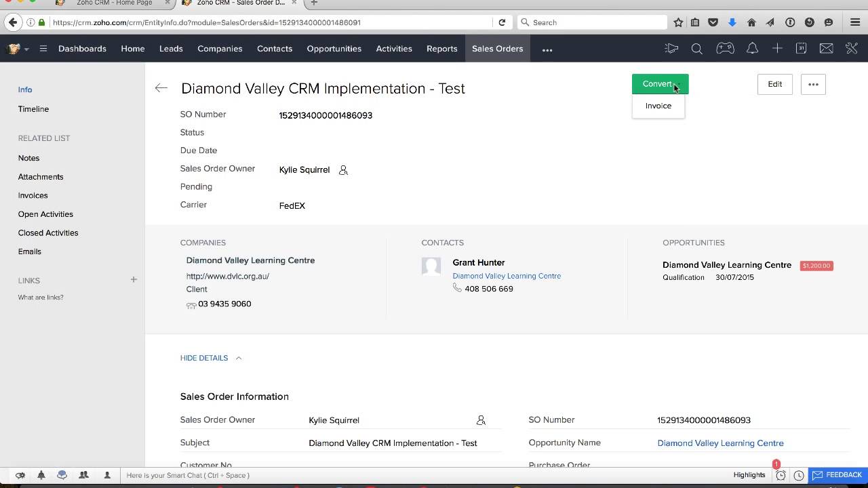Open the profile logo dropdown arrow

click(x=26, y=49)
